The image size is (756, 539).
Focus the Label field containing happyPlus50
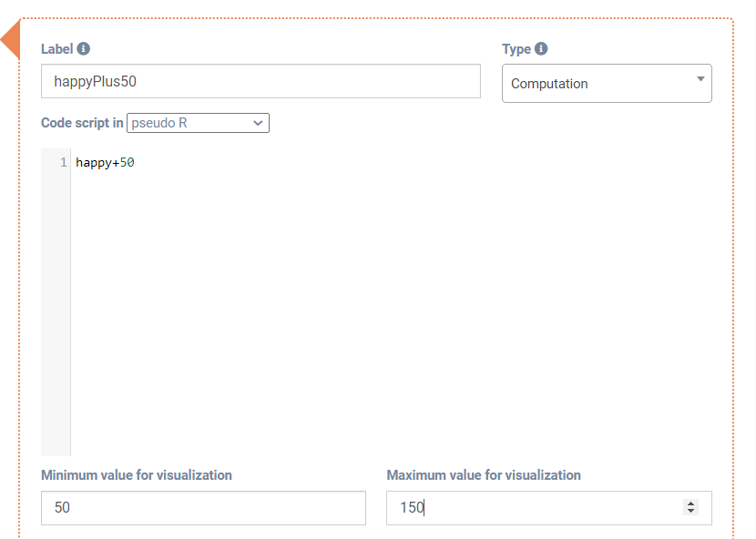(261, 81)
